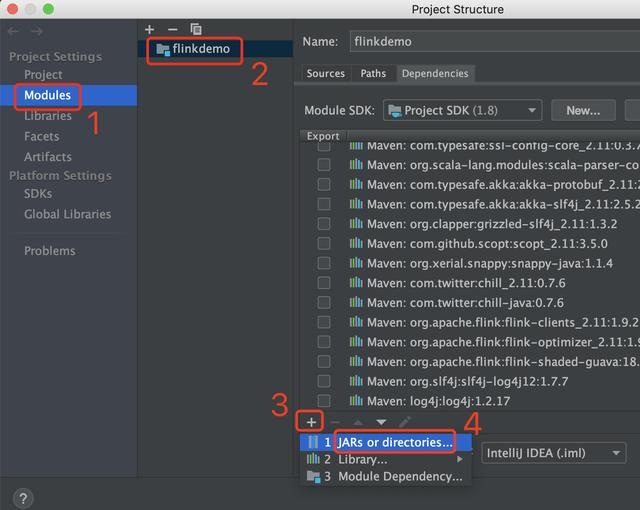640x510 pixels.
Task: Select the flinkdemo module folder icon
Action: coord(163,49)
